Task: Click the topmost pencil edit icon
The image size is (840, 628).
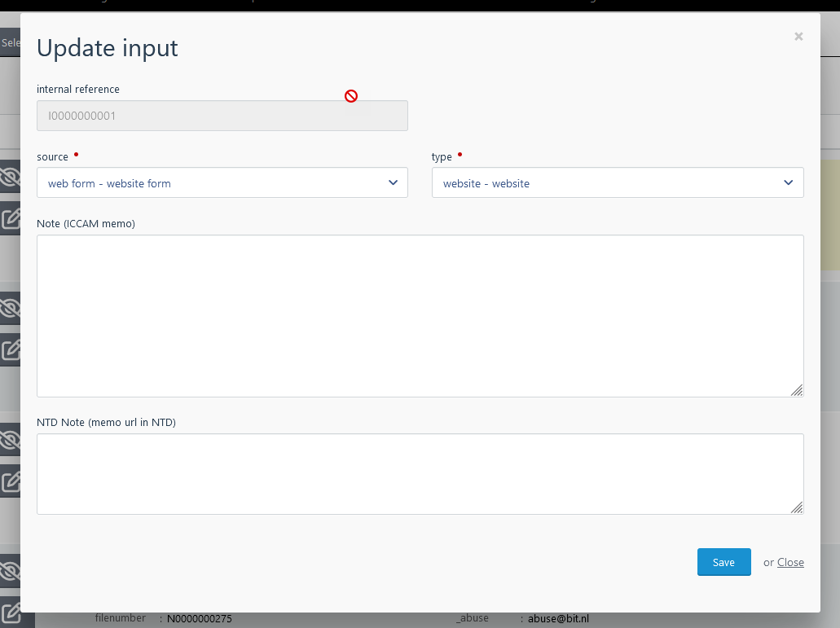Action: (x=9, y=218)
